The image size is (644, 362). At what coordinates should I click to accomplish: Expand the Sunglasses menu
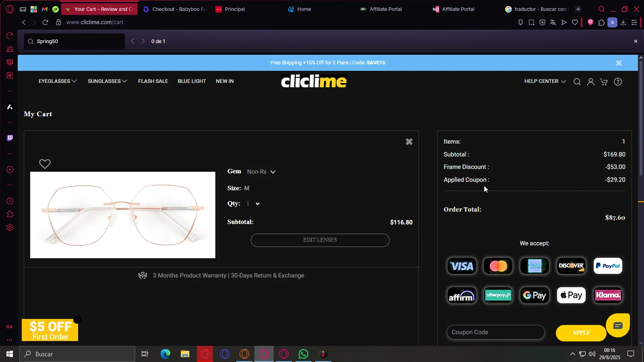coord(107,81)
